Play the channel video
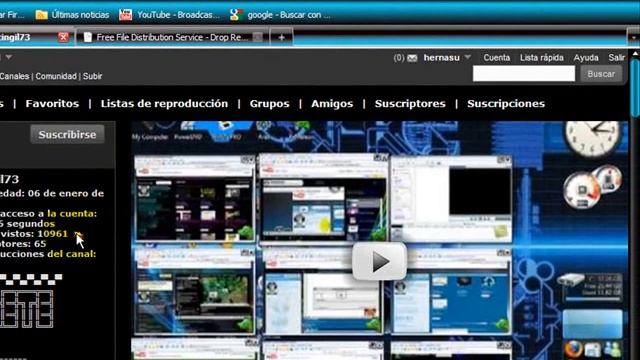The height and width of the screenshot is (360, 640). (380, 262)
